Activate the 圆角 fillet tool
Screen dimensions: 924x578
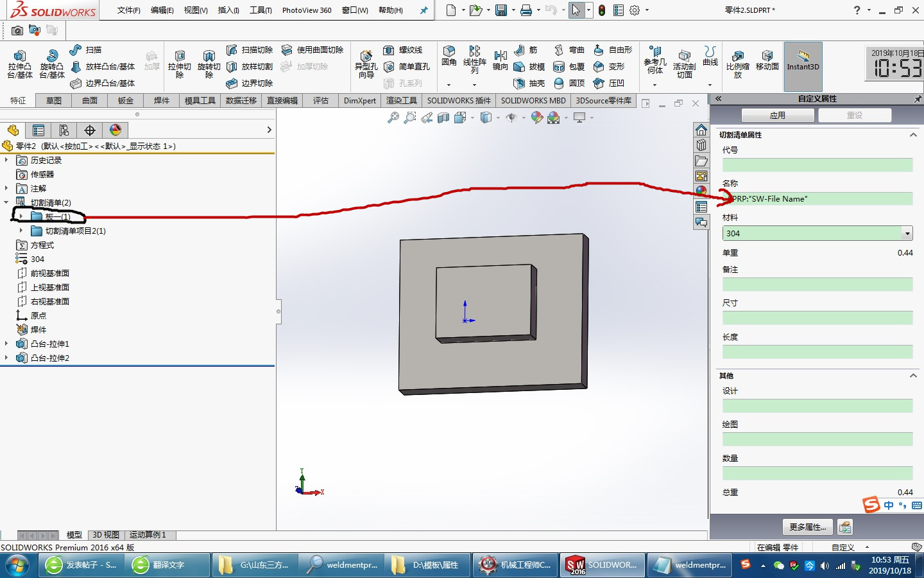click(x=449, y=57)
